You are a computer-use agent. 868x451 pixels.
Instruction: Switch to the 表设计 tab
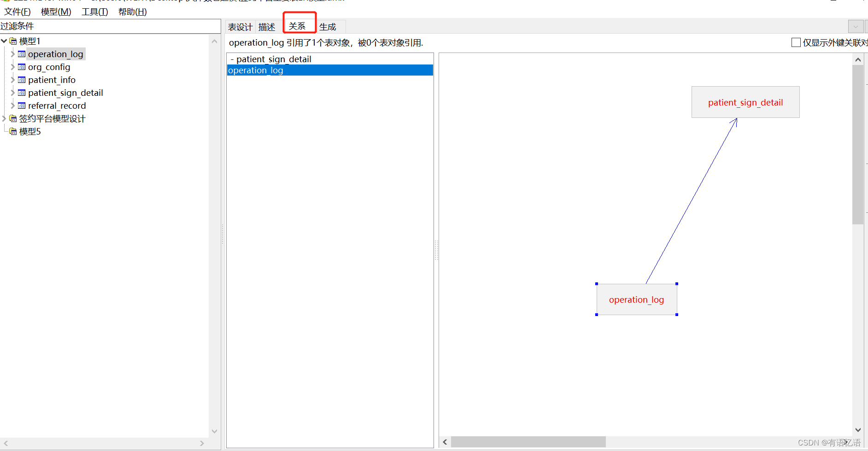point(240,27)
